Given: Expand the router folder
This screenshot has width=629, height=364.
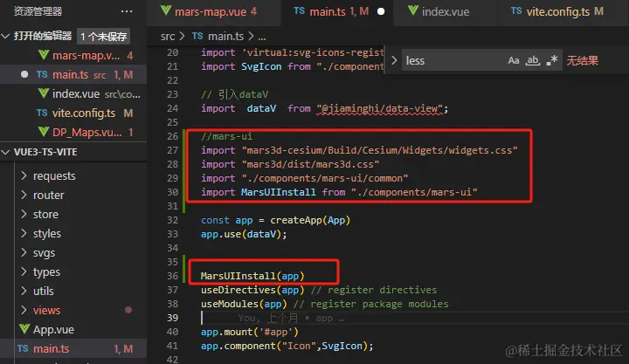Looking at the screenshot, I should 24,195.
